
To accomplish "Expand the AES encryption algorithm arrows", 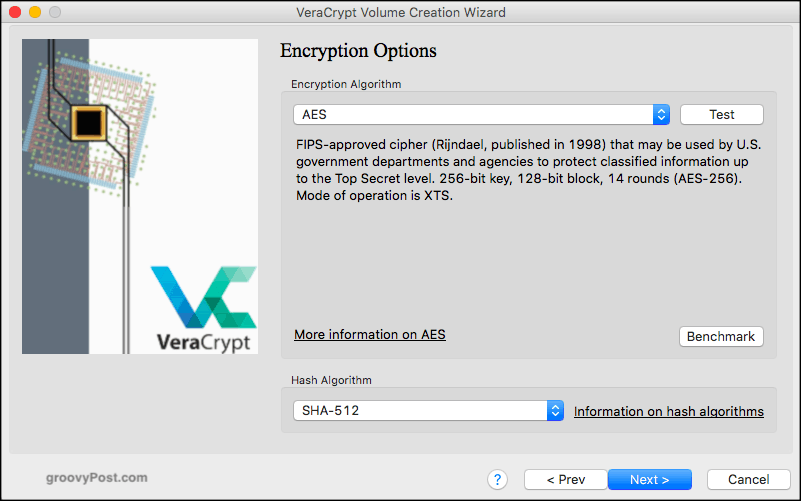I will pyautogui.click(x=661, y=114).
